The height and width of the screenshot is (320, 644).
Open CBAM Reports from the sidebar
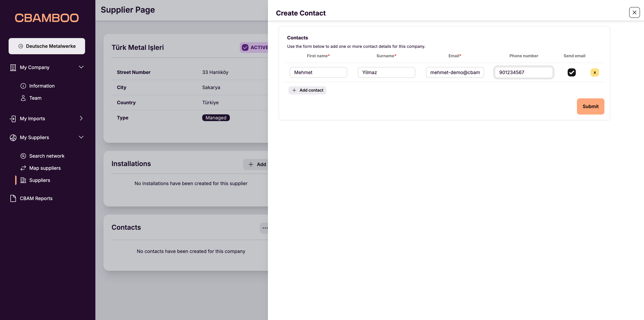36,198
